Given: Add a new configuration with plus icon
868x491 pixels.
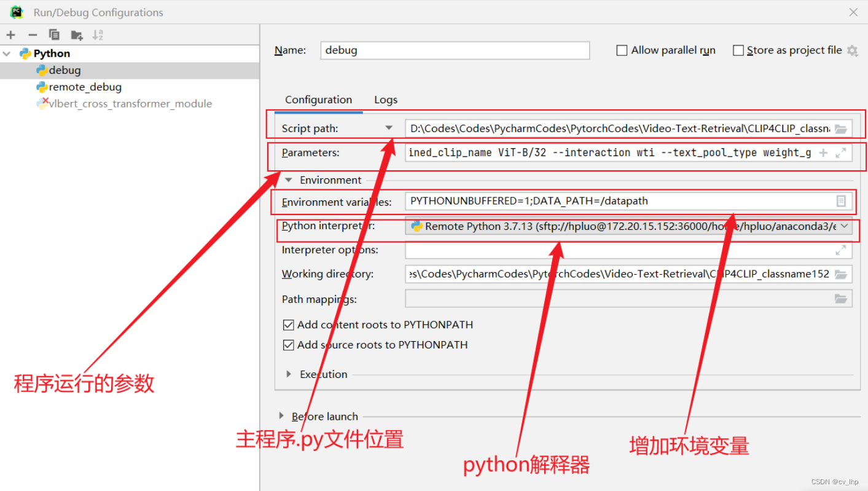Looking at the screenshot, I should click(x=10, y=35).
